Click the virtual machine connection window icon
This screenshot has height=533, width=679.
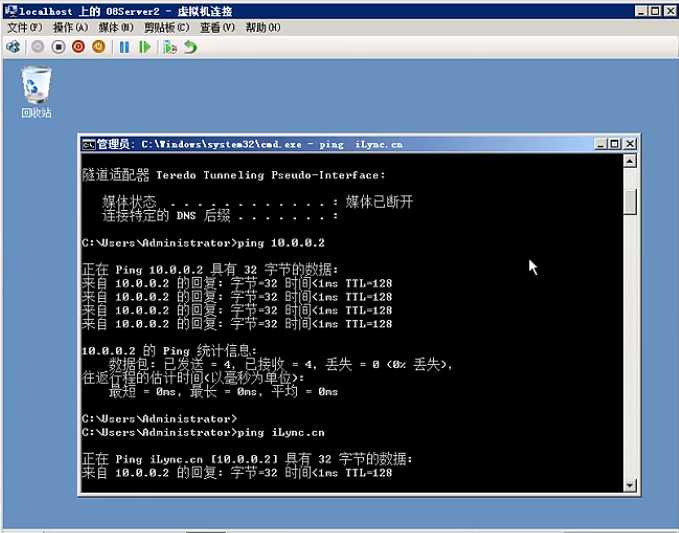(x=10, y=11)
